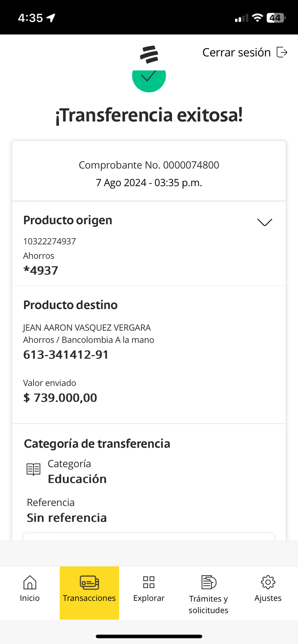298x644 pixels.
Task: Tap the Sin referencia text
Action: [x=67, y=518]
